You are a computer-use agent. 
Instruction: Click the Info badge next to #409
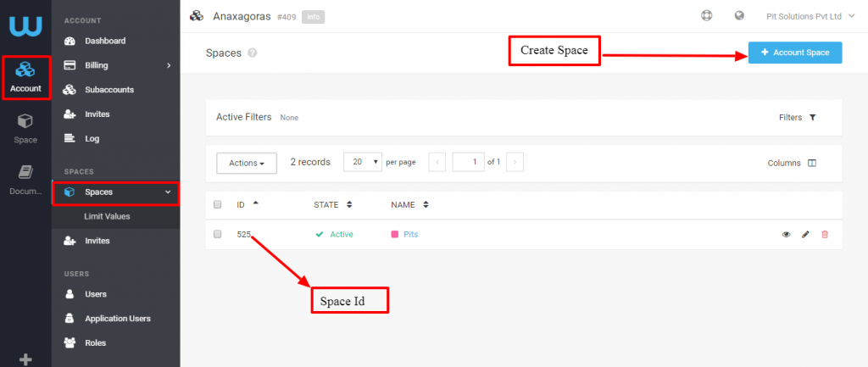[x=314, y=17]
